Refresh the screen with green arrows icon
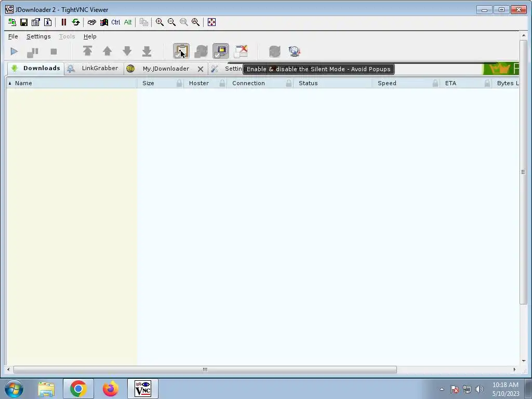 coord(76,22)
